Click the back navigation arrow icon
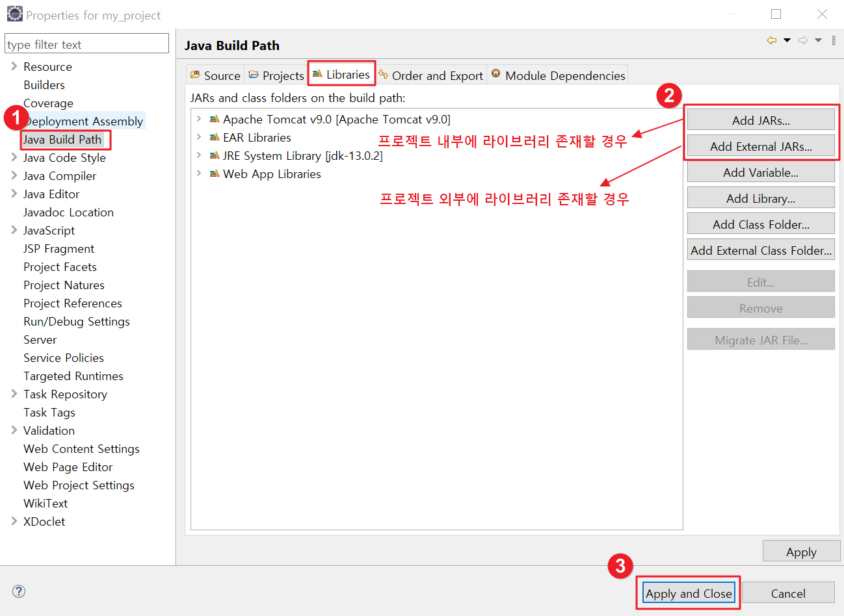This screenshot has height=616, width=844. 772,40
